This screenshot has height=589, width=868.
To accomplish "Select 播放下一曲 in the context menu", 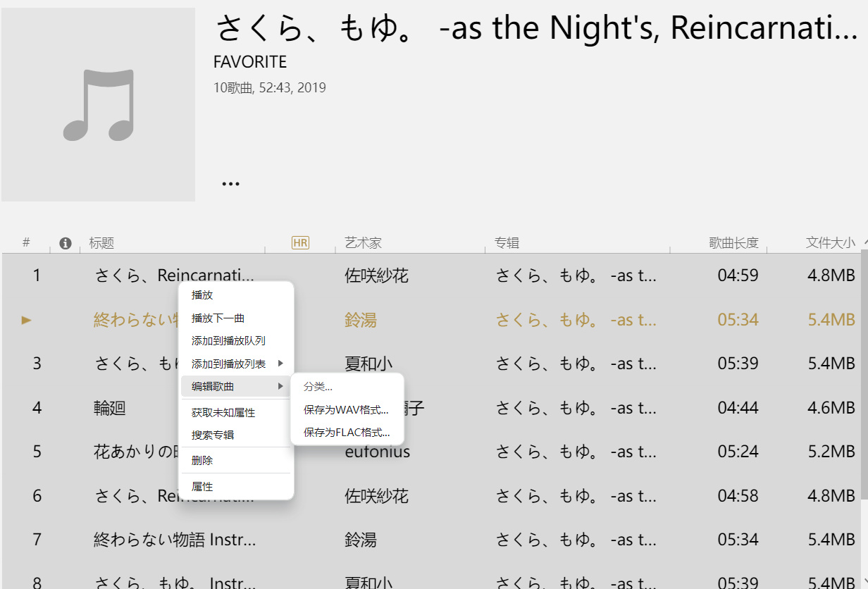I will point(218,318).
